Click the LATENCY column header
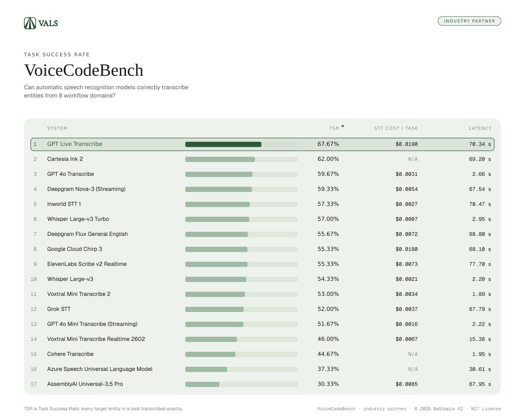525x420 pixels. [480, 128]
